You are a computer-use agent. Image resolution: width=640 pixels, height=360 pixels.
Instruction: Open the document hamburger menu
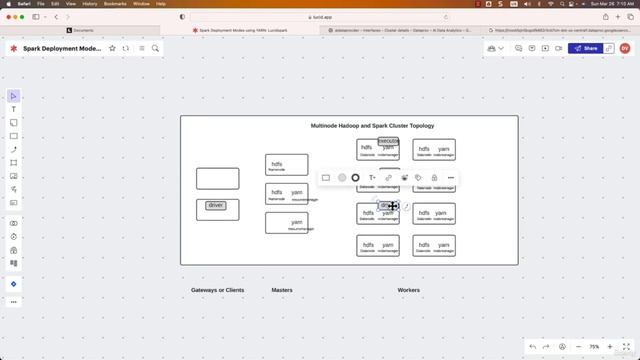coord(142,48)
